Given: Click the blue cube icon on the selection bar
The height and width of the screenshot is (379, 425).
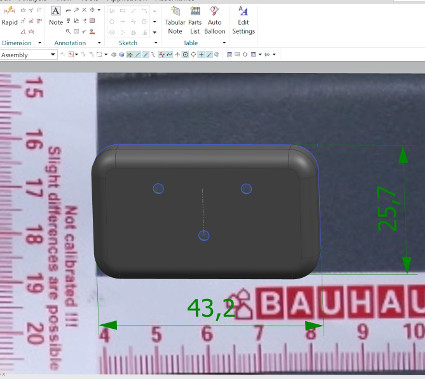Looking at the screenshot, I should [x=121, y=55].
